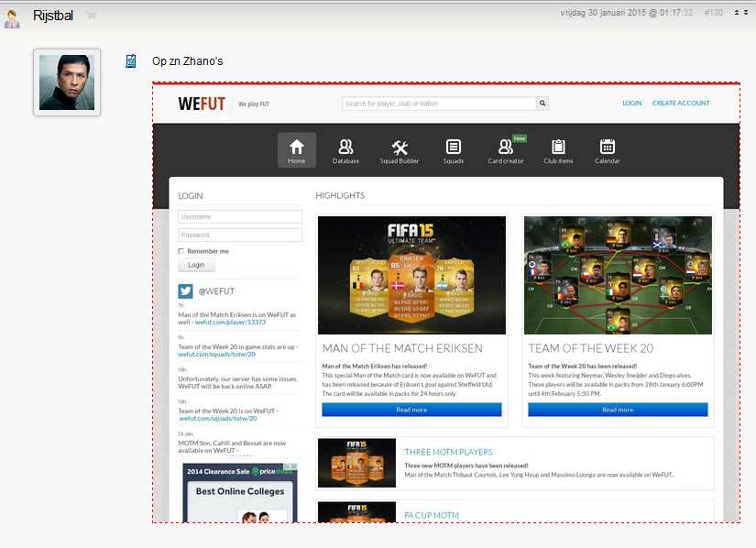The width and height of the screenshot is (756, 548).
Task: Click the HIGHLIGHTS heading
Action: [340, 196]
